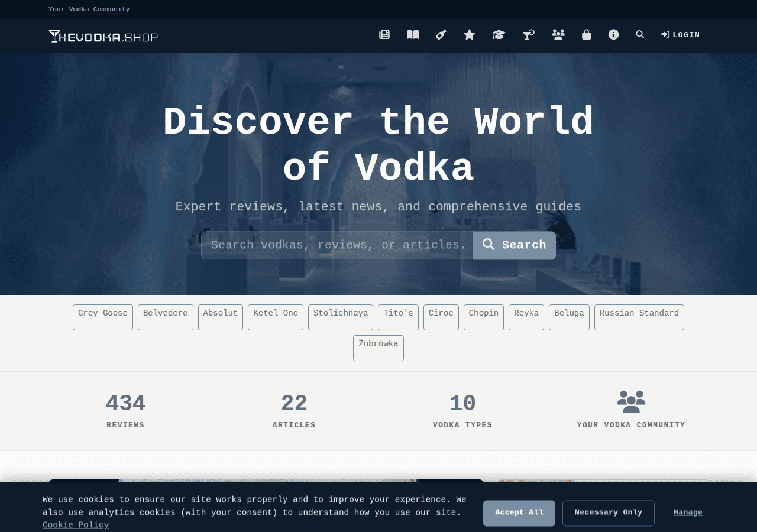Click the 434 Reviews stat

pos(125,411)
